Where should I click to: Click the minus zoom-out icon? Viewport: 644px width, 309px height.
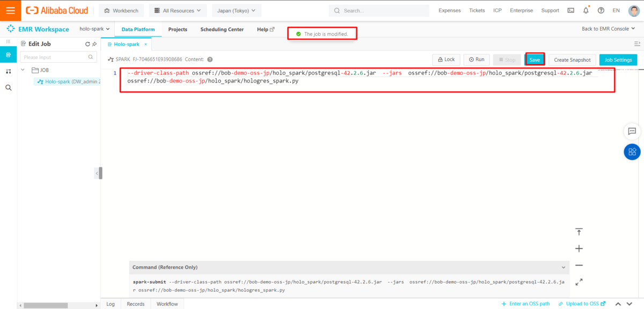(x=579, y=265)
